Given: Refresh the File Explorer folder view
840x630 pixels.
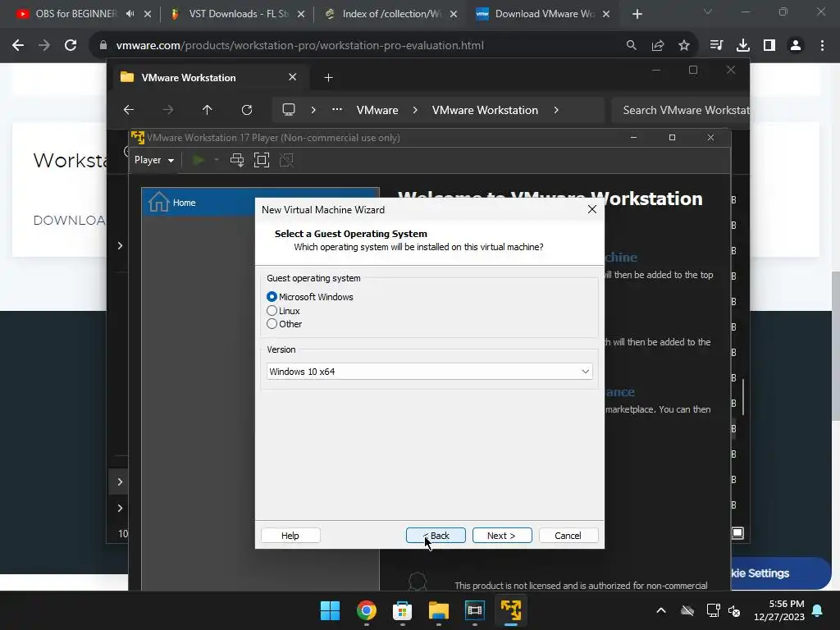Looking at the screenshot, I should 247,110.
